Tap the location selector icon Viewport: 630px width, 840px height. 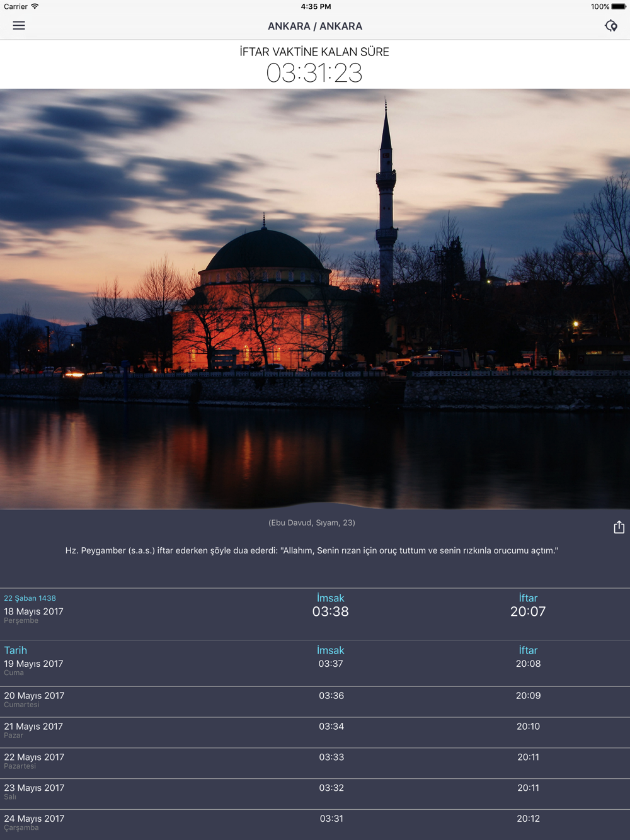click(x=610, y=26)
